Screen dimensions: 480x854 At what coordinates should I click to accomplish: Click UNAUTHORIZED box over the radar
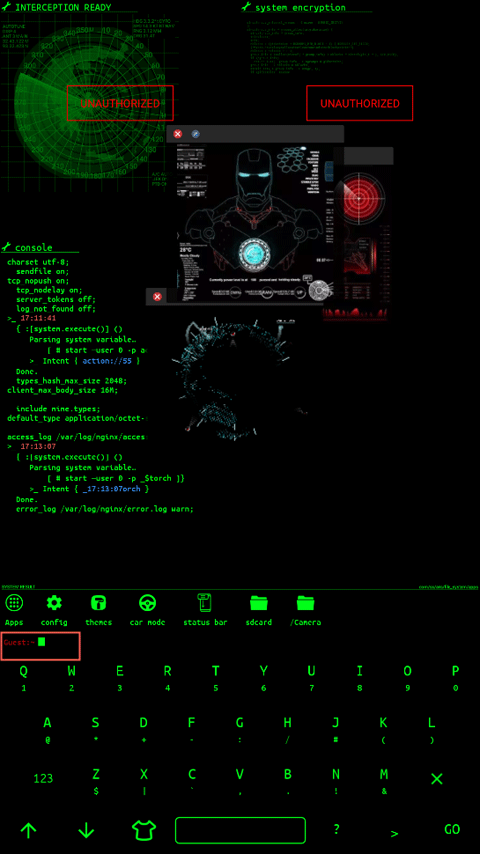point(120,103)
